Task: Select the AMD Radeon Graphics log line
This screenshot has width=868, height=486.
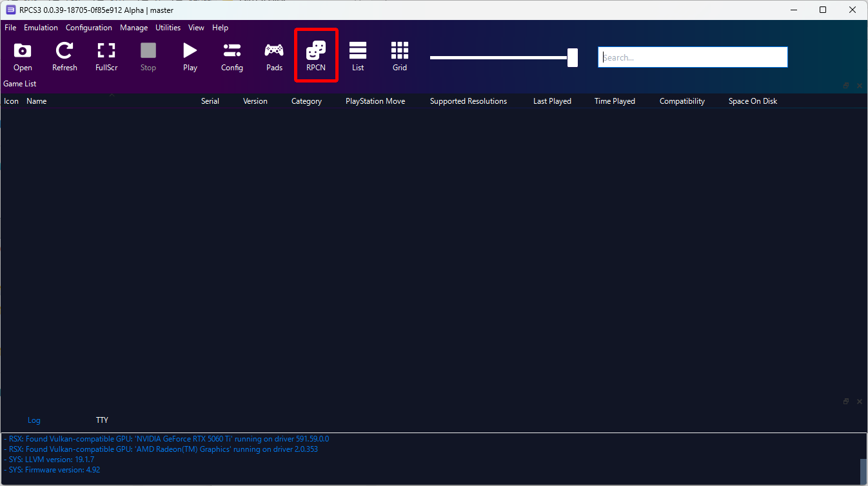Action: pos(161,449)
